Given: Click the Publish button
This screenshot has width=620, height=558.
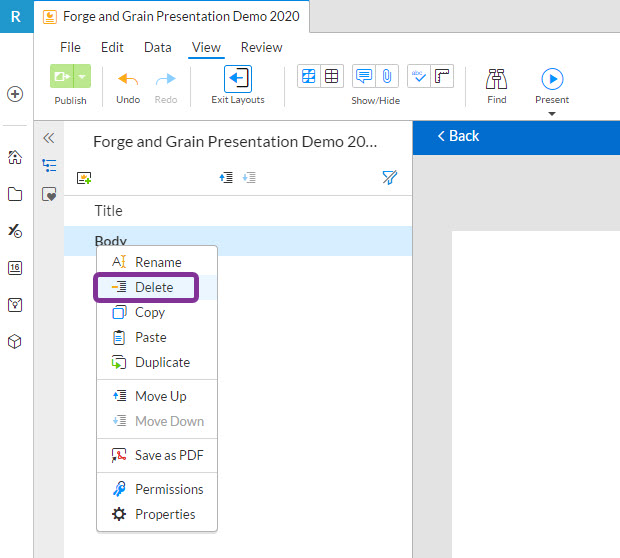Looking at the screenshot, I should pyautogui.click(x=62, y=76).
